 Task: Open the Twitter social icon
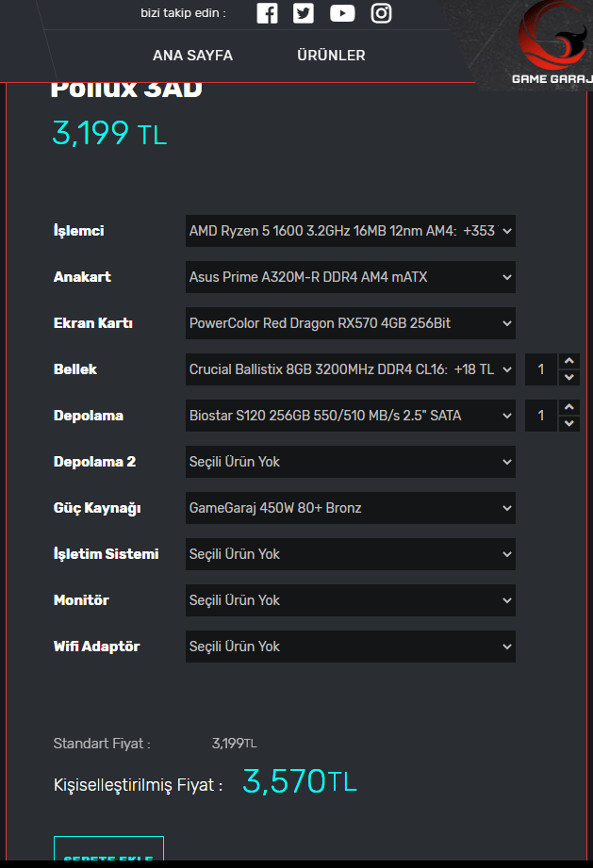(x=304, y=13)
